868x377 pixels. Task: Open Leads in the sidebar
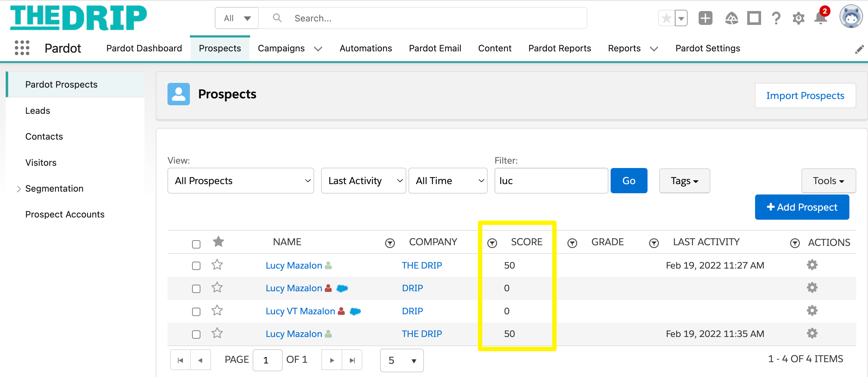click(38, 110)
